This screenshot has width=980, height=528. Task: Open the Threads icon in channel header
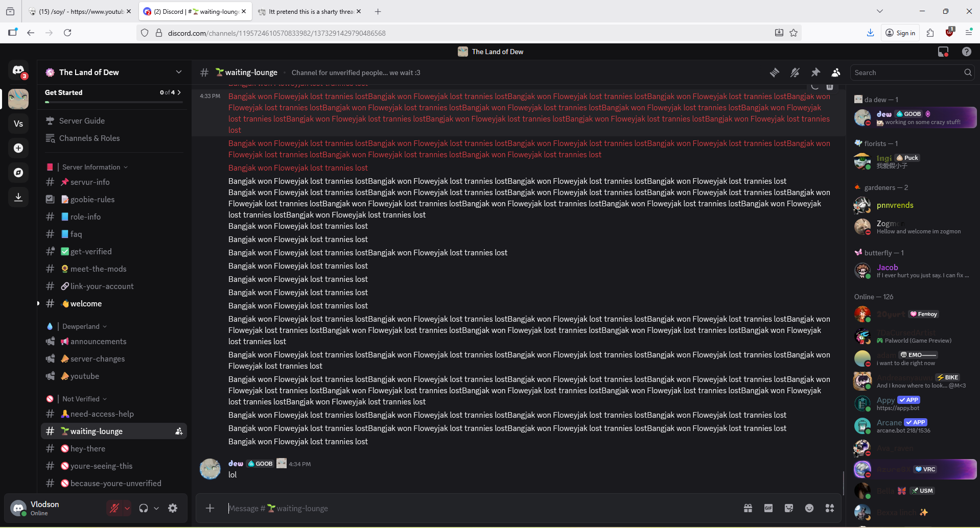(x=775, y=73)
